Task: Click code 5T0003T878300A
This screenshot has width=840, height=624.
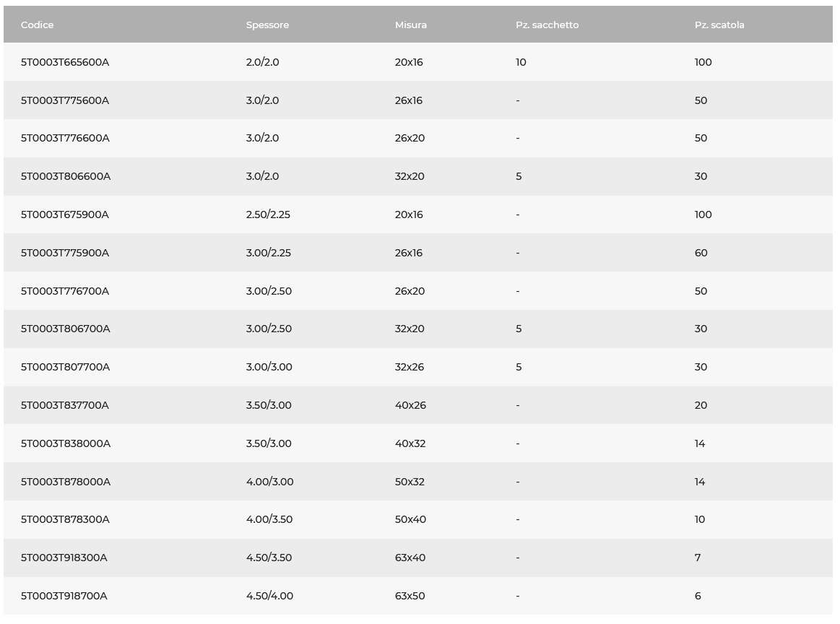Action: coord(65,519)
